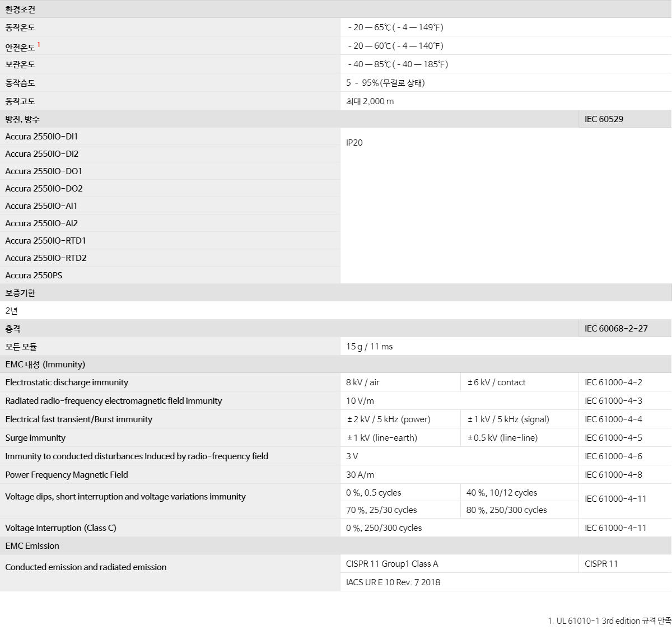Click the 30 A/m value

click(360, 475)
